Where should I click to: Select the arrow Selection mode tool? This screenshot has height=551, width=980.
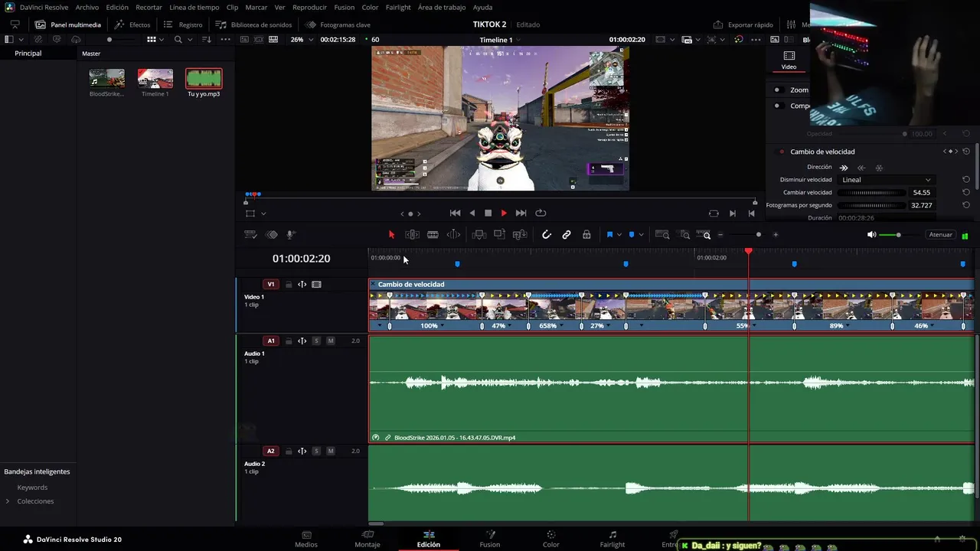click(x=391, y=235)
